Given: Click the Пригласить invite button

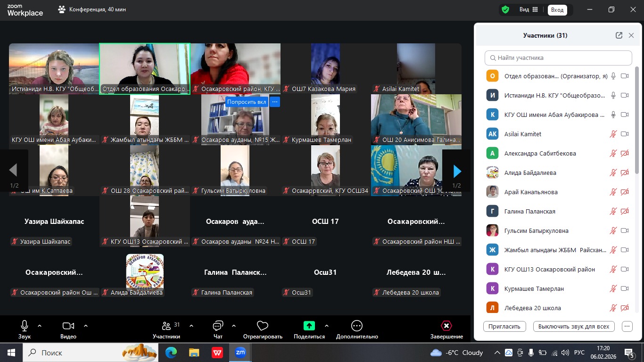Looking at the screenshot, I should point(504,326).
